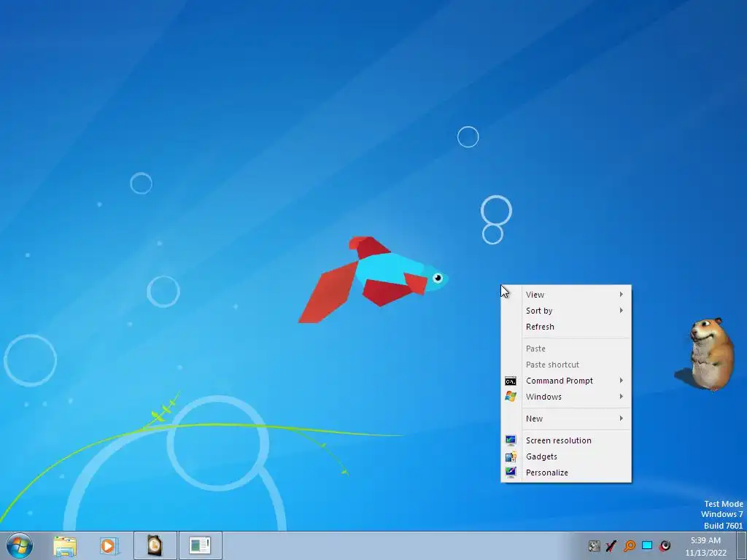This screenshot has height=560, width=747.
Task: Open the Sort by submenu
Action: (x=566, y=311)
